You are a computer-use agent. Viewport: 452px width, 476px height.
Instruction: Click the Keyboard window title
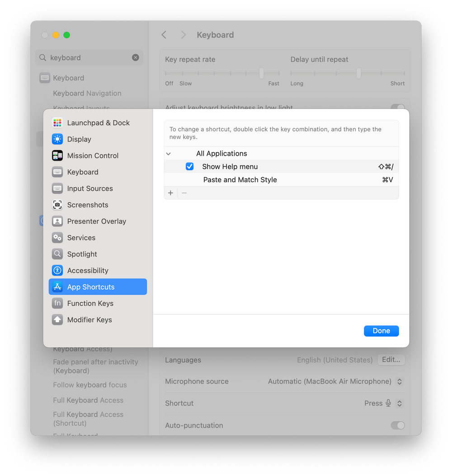pos(215,35)
